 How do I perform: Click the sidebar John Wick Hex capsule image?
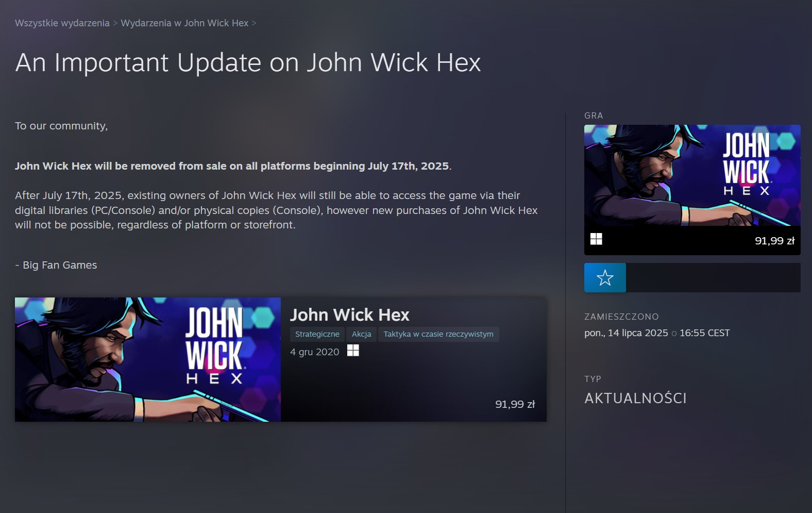click(x=692, y=175)
